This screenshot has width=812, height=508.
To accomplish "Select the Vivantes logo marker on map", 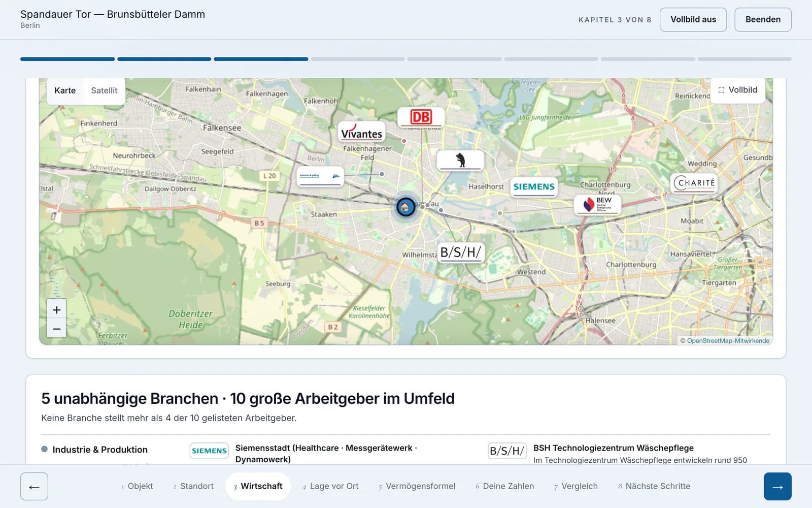I will tap(361, 132).
